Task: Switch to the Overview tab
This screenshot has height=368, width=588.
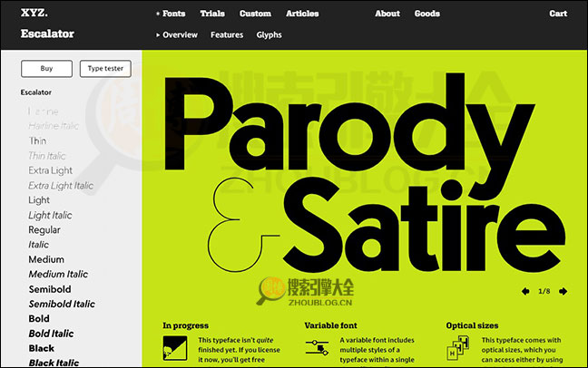Action: pyautogui.click(x=180, y=34)
